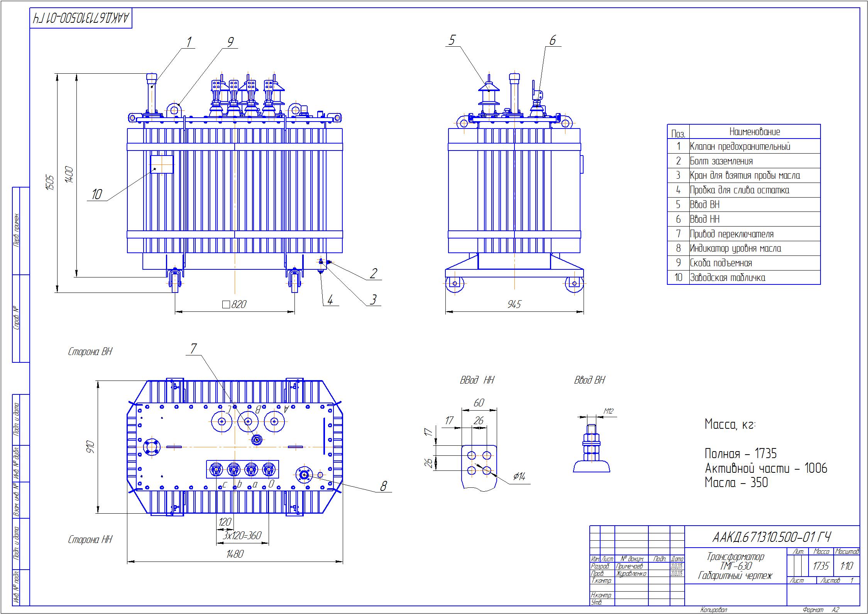Select the 'Лит.' title block header
868x614 pixels.
[x=799, y=552]
